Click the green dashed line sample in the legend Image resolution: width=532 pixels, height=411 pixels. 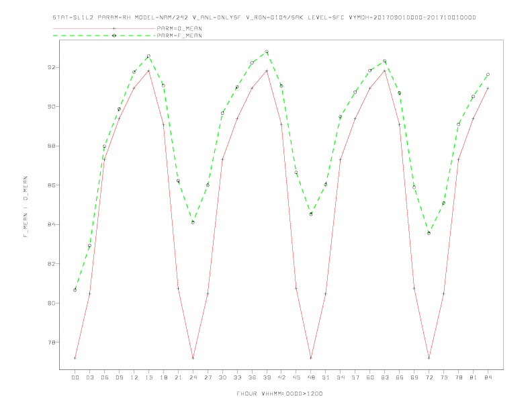point(104,36)
